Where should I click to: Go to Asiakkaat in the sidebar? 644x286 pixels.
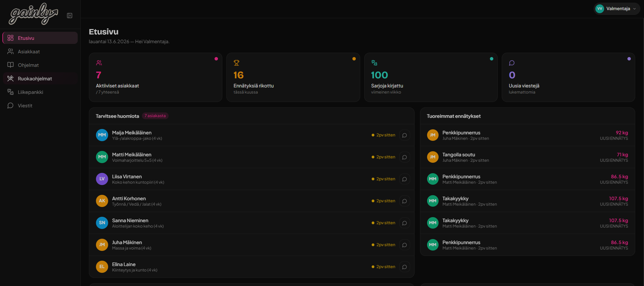tap(40, 51)
